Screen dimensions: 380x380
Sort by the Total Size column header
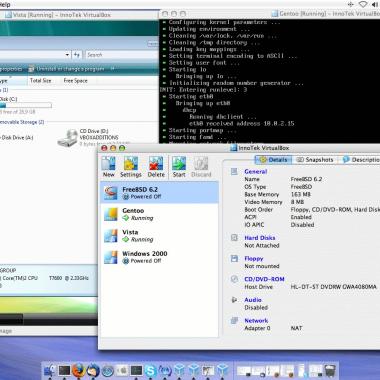point(40,80)
